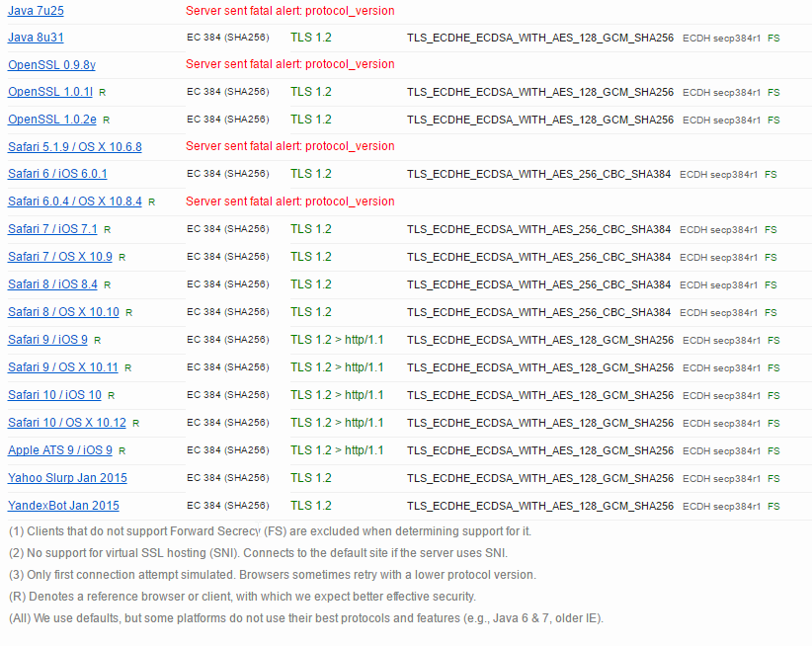This screenshot has height=646, width=812.
Task: Click the Safari 8 / iOS 8.4 link
Action: coord(52,284)
